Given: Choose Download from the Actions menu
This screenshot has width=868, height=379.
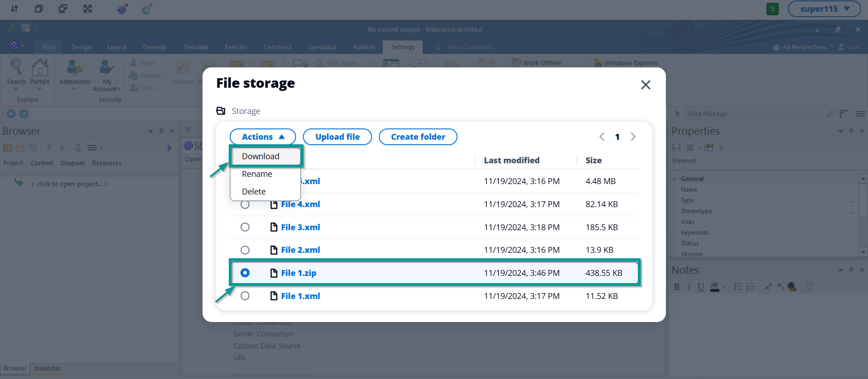Looking at the screenshot, I should click(x=265, y=156).
